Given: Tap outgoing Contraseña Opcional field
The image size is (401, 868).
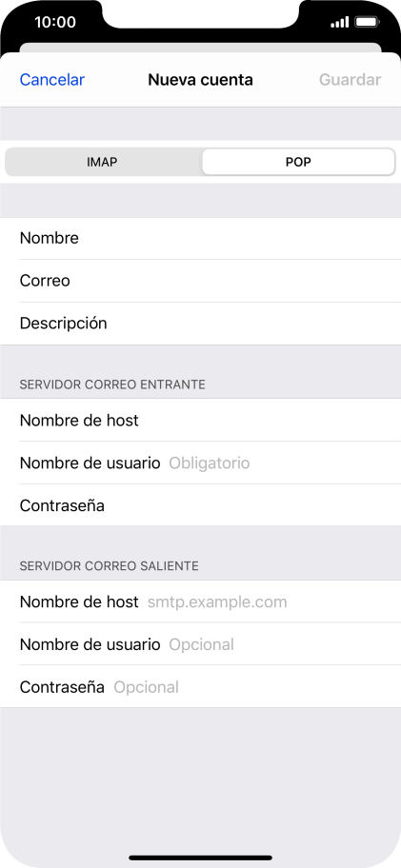Looking at the screenshot, I should (200, 687).
